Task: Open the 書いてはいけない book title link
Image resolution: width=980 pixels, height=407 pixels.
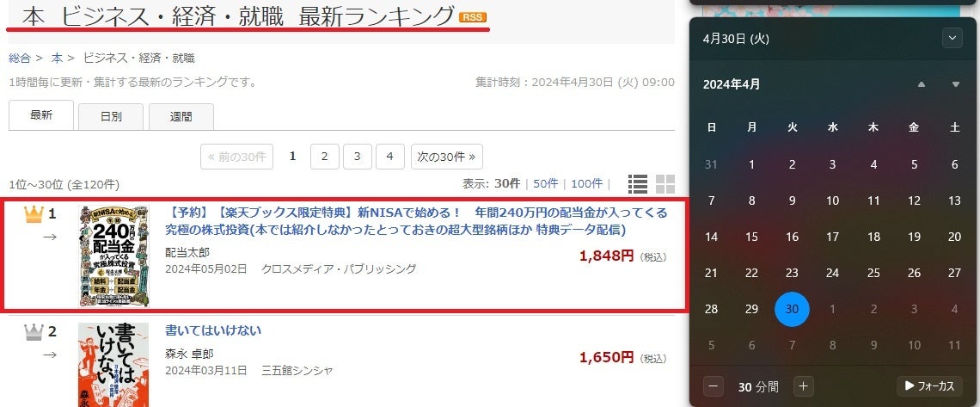Action: (x=213, y=330)
